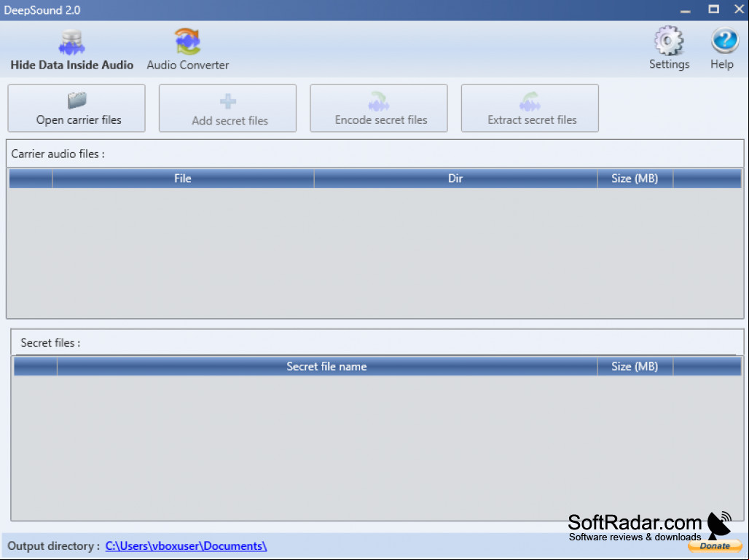Maximize the DeepSound window
Image resolution: width=749 pixels, height=560 pixels.
coord(713,9)
